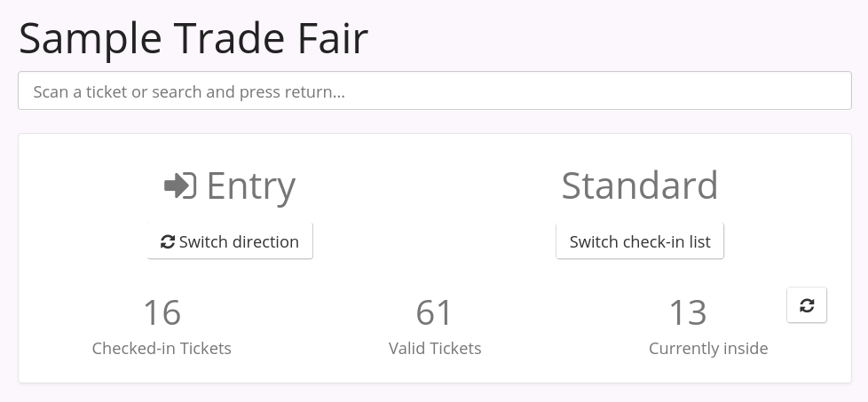Select the Sample Trade Fair page title
868x402 pixels.
tap(193, 38)
